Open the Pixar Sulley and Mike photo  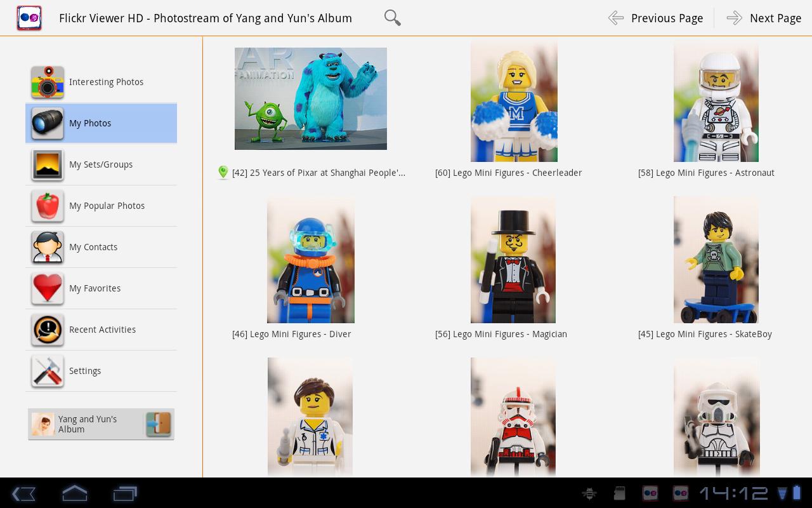point(311,98)
